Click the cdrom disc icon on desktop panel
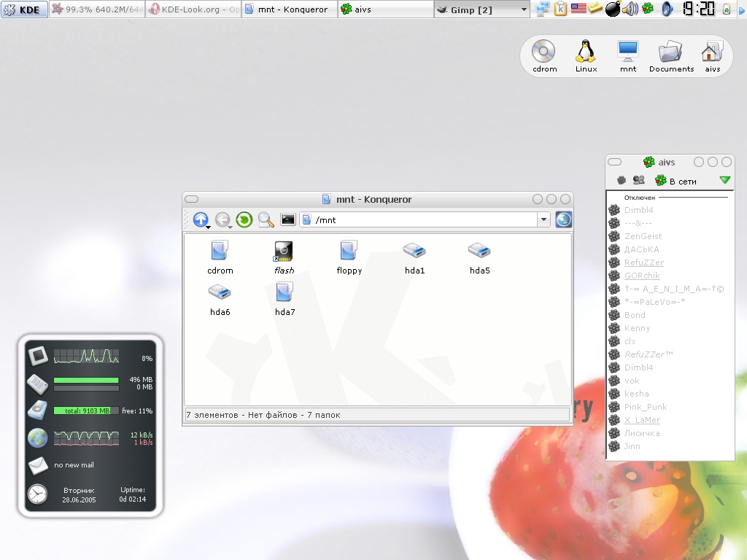The width and height of the screenshot is (747, 560). pyautogui.click(x=544, y=55)
